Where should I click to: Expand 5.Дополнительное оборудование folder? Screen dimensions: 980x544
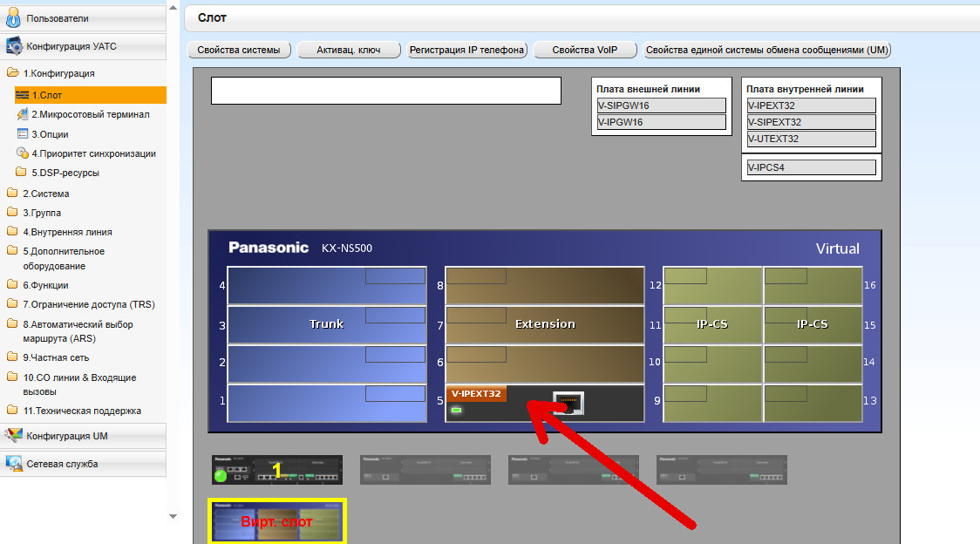tap(12, 251)
